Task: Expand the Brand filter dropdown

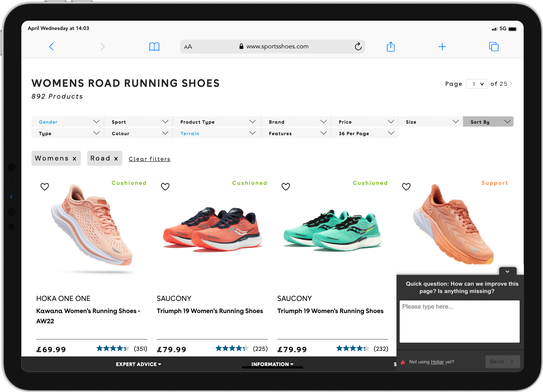Action: [x=296, y=122]
